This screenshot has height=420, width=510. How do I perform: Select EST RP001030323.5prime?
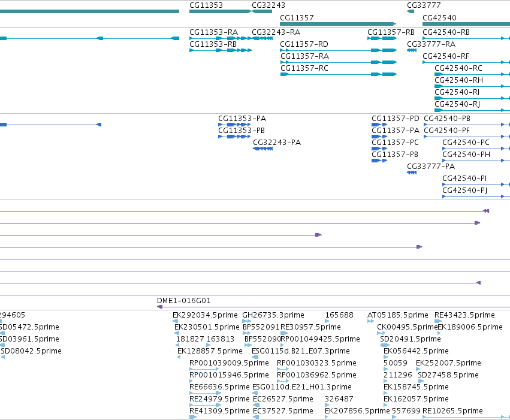317,364
